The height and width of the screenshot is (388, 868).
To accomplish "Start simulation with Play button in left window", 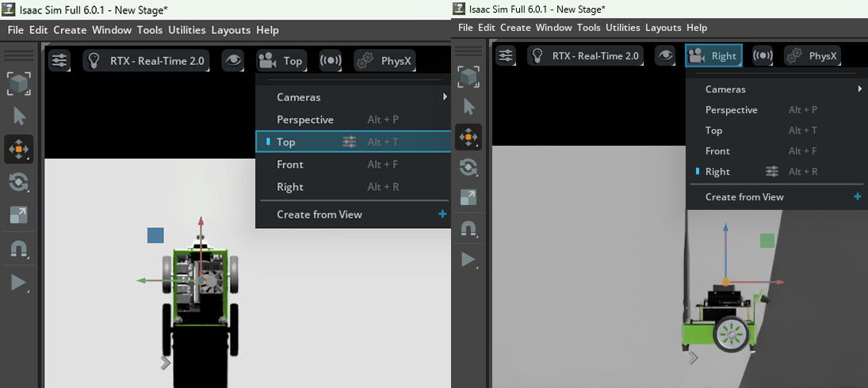I will coord(19,283).
